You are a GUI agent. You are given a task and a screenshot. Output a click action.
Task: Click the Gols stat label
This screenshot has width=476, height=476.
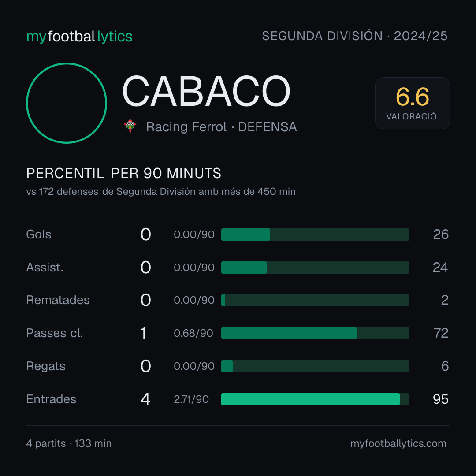pyautogui.click(x=38, y=234)
